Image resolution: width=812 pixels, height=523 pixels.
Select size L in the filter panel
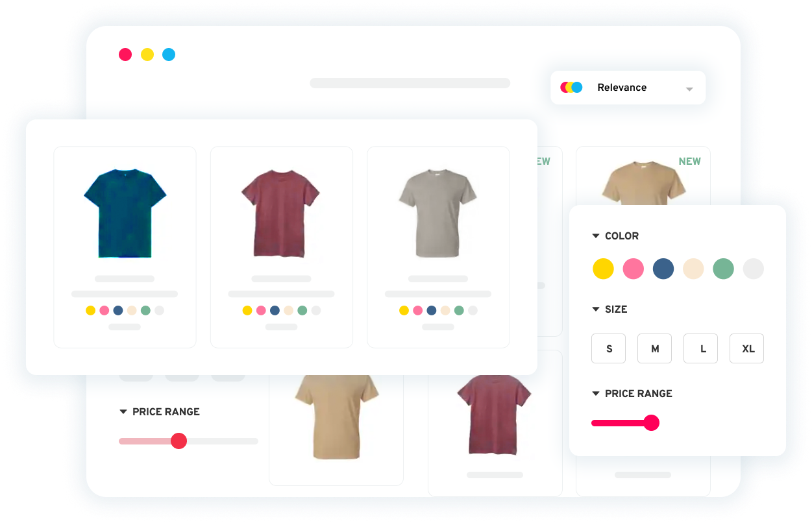click(x=700, y=348)
